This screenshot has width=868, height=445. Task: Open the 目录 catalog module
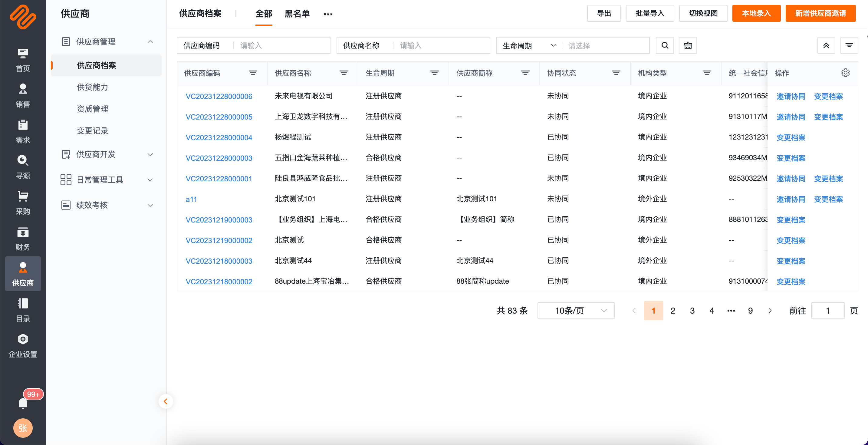click(x=23, y=311)
